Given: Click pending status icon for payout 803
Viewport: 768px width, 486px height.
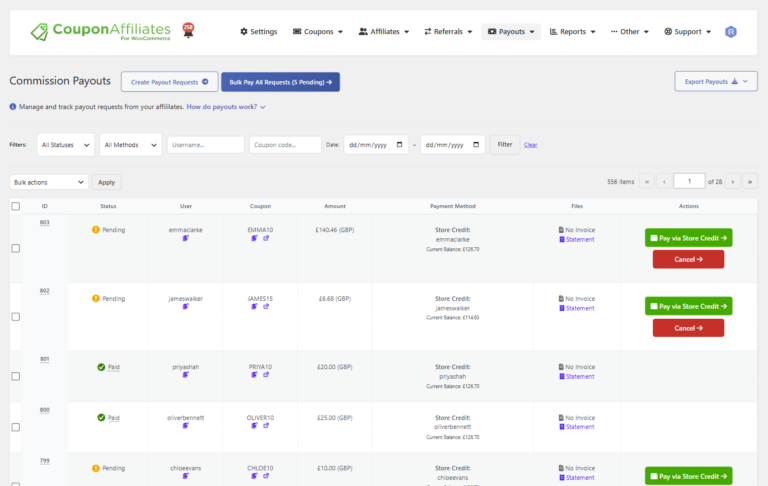Looking at the screenshot, I should (x=96, y=230).
